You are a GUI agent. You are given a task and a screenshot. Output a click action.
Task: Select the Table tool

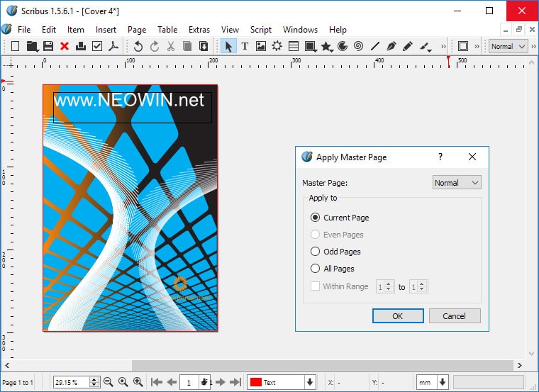pos(294,46)
